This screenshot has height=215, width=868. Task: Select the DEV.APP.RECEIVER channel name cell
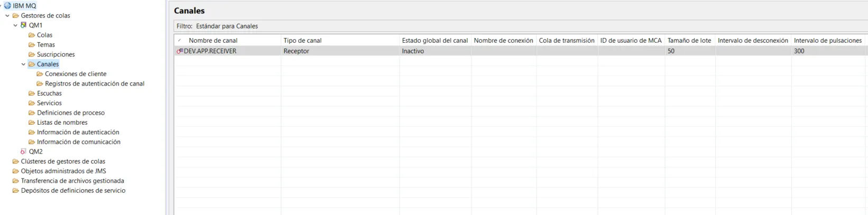coord(210,51)
